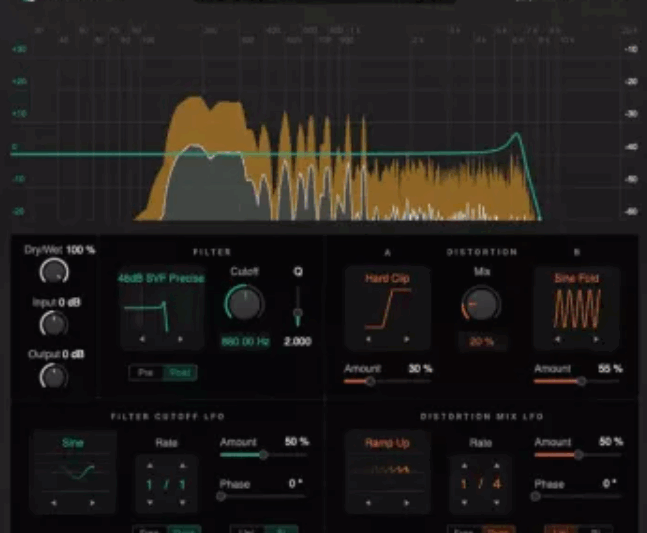Click the Output gain knob
647x533 pixels.
(x=54, y=376)
